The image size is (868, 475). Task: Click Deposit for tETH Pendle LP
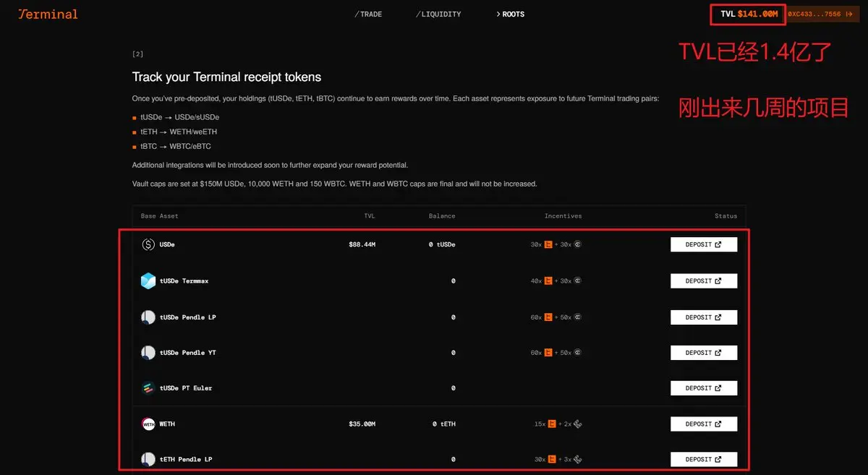pyautogui.click(x=704, y=459)
